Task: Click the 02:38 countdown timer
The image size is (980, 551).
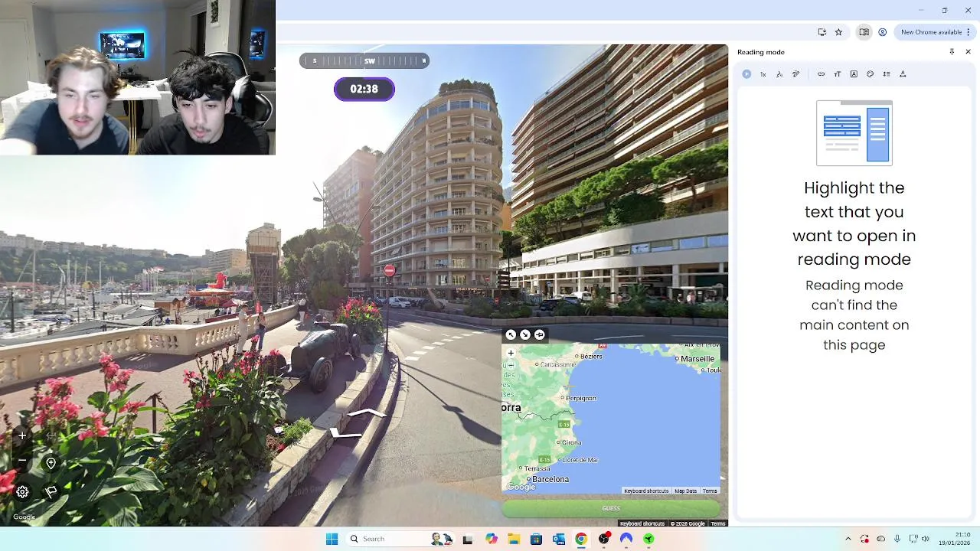Action: (x=364, y=89)
